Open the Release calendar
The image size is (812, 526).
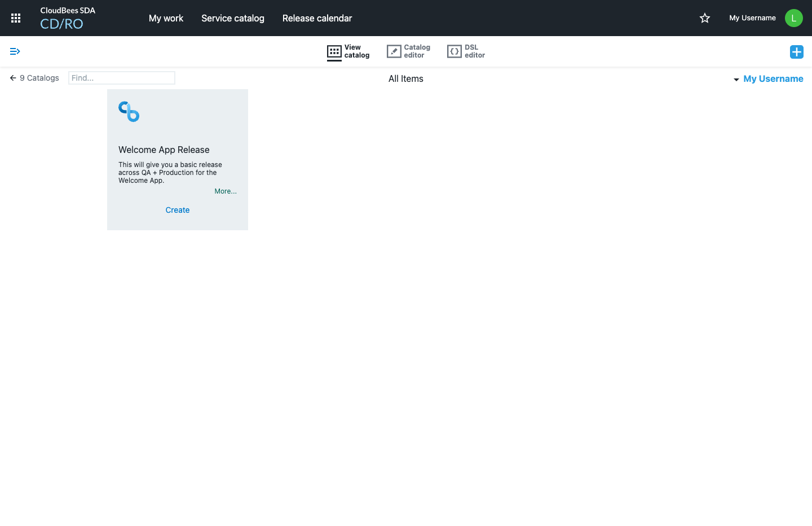[x=317, y=18]
